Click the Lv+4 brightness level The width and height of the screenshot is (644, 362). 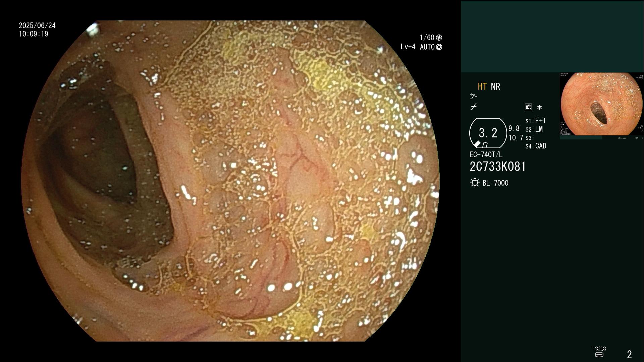click(408, 47)
